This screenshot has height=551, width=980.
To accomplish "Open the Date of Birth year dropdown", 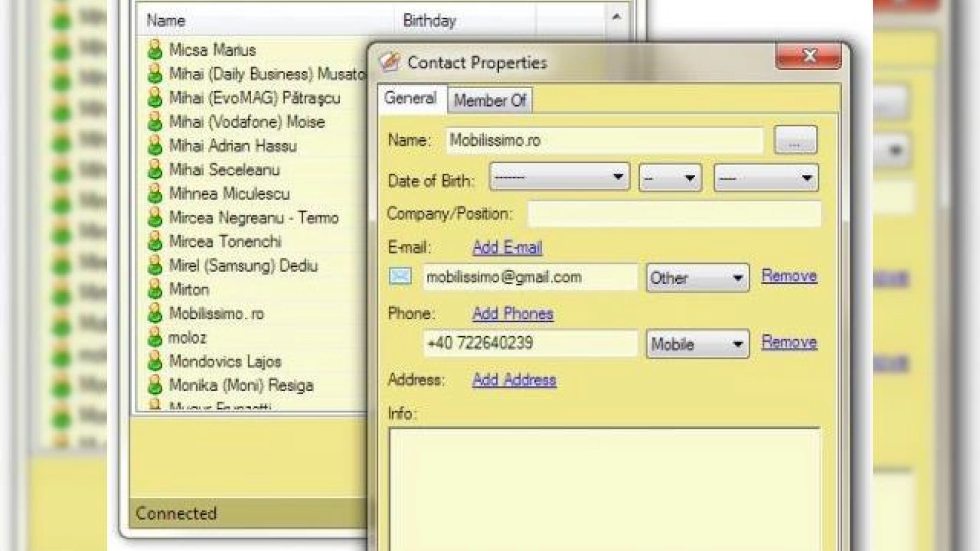I will click(766, 178).
